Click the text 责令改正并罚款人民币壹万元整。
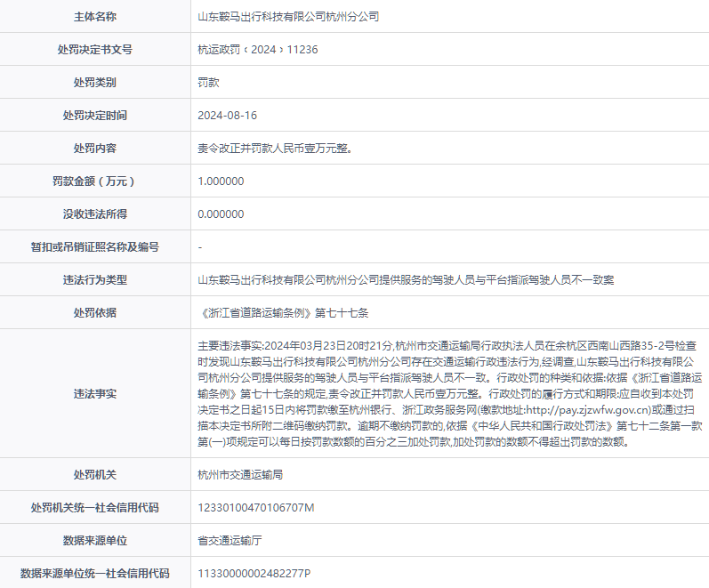This screenshot has height=588, width=709. (276, 149)
